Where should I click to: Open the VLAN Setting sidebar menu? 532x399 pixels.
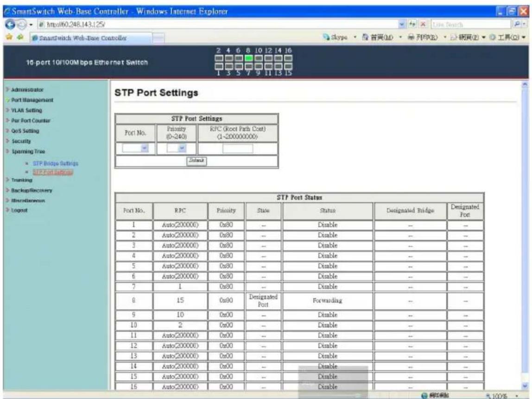pos(26,110)
